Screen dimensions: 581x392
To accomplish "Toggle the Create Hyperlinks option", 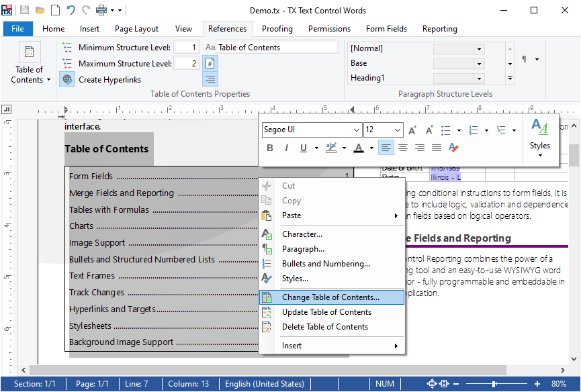I will click(67, 79).
